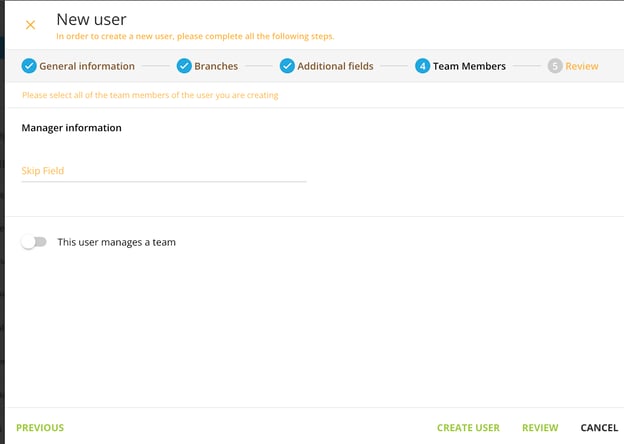Click the Branches step checkmark icon

point(184,66)
